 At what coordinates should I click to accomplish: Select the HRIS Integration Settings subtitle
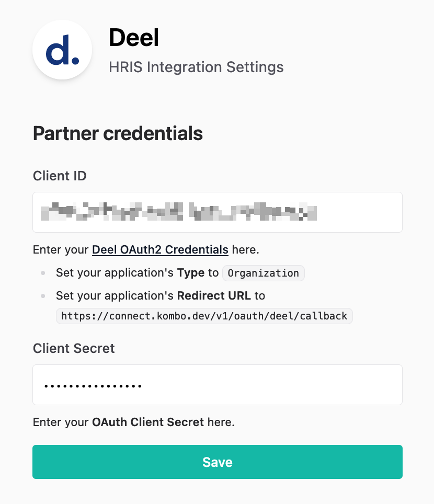[x=196, y=67]
